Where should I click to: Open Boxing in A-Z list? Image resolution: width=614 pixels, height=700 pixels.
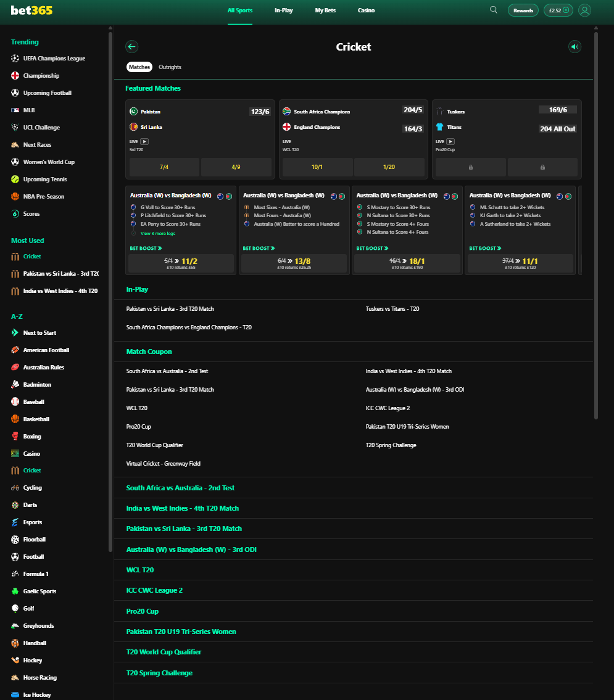[x=31, y=437]
